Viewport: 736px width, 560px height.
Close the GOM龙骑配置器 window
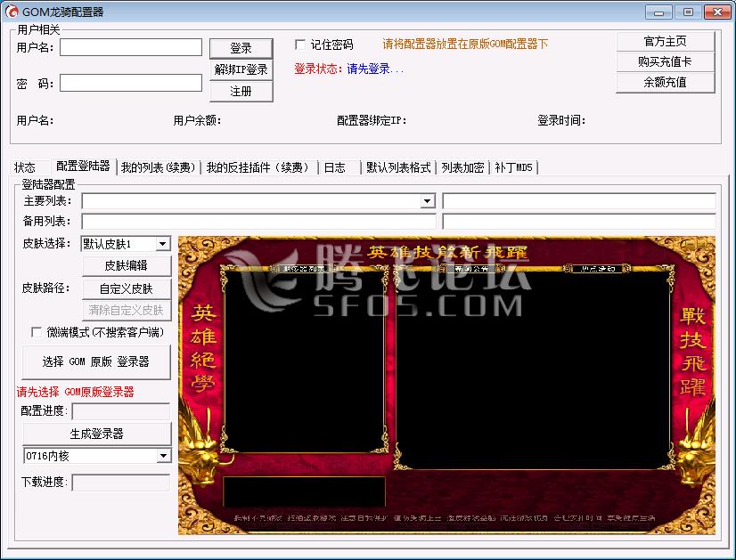tap(717, 12)
